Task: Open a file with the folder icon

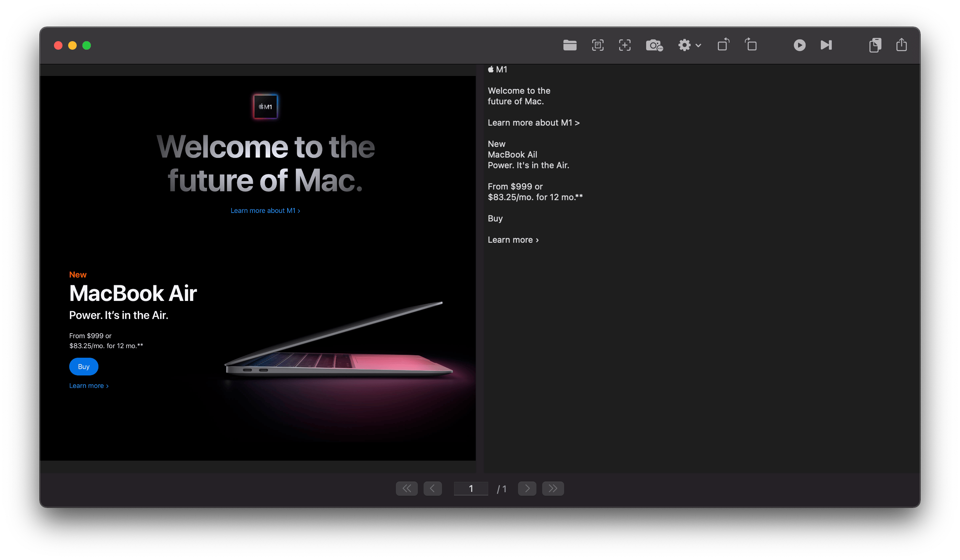Action: pyautogui.click(x=570, y=45)
